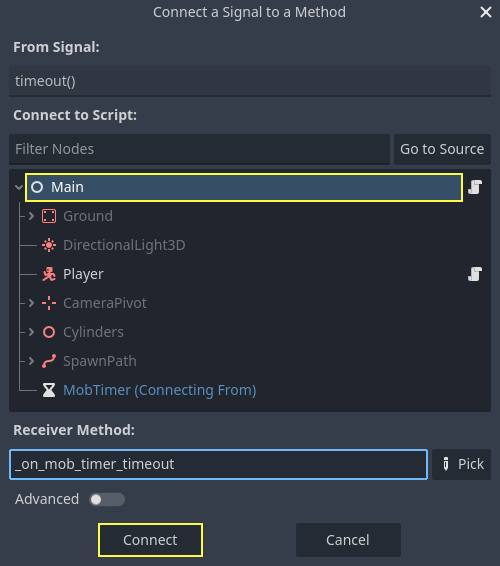Select the Main node in tree
Screen dimensions: 500x566
pyautogui.click(x=244, y=187)
